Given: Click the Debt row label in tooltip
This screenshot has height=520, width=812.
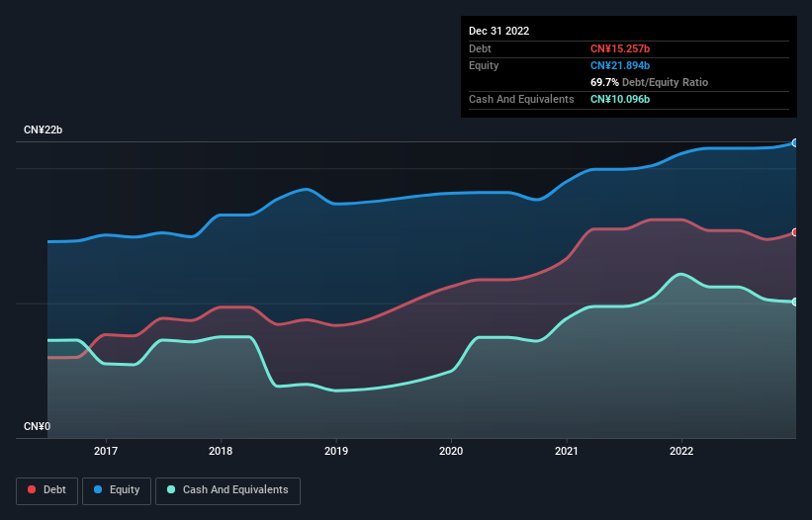Looking at the screenshot, I should pyautogui.click(x=480, y=48).
